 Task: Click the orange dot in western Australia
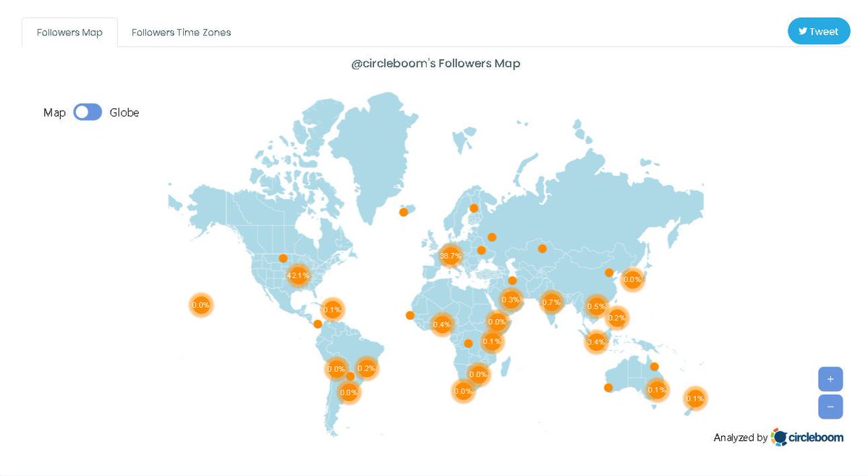tap(608, 388)
